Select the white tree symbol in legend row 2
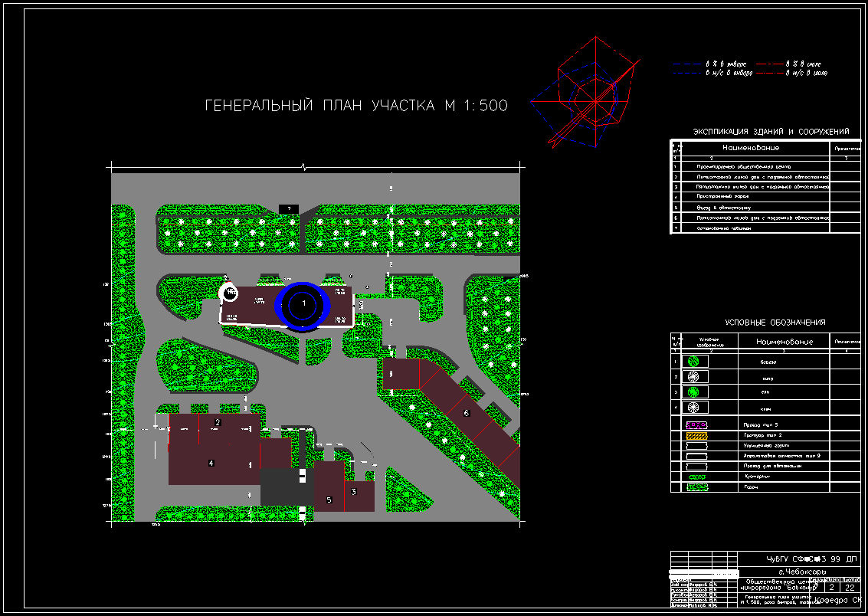Screen dimensions: 868x616 click(x=693, y=376)
